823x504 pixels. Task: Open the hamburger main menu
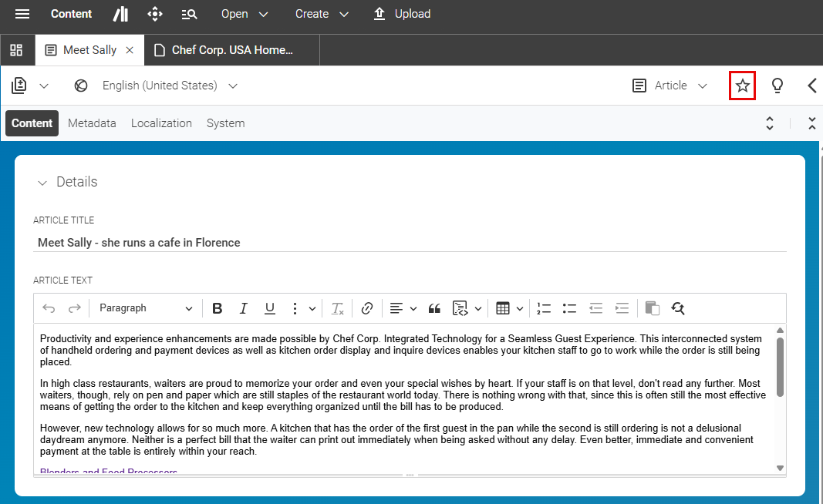21,13
